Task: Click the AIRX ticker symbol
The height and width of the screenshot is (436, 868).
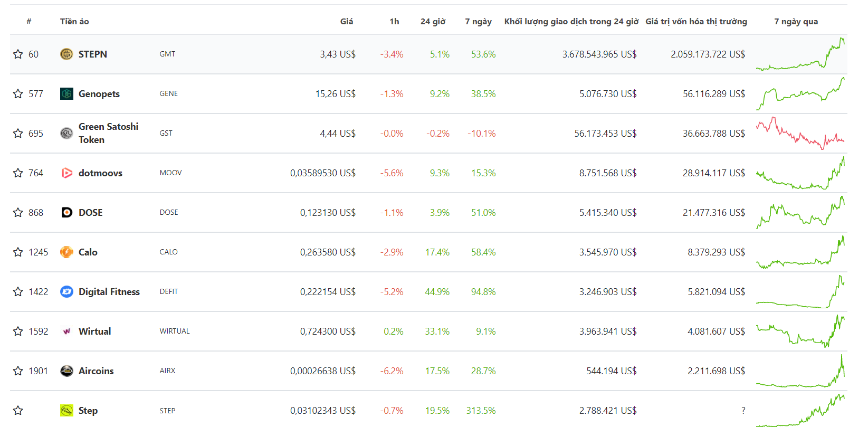Action: point(167,371)
